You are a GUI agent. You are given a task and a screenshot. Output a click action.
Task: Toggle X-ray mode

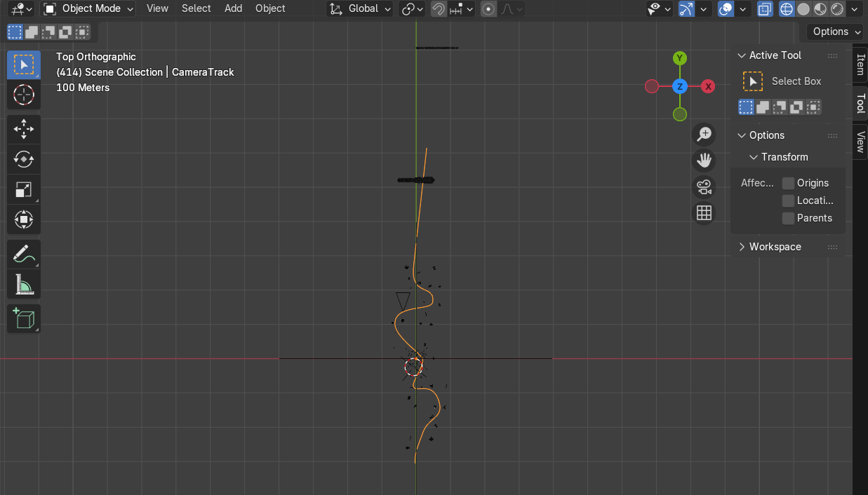pos(765,9)
